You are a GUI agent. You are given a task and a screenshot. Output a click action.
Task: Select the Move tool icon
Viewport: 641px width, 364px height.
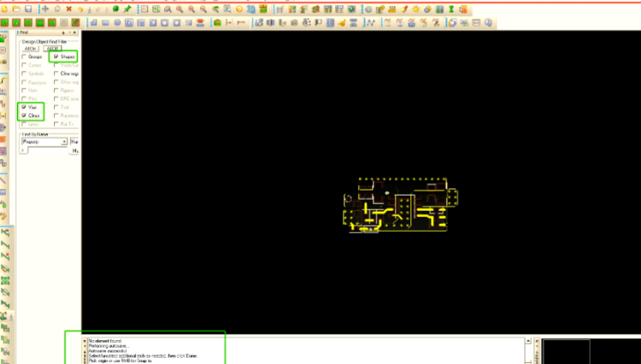click(x=45, y=8)
